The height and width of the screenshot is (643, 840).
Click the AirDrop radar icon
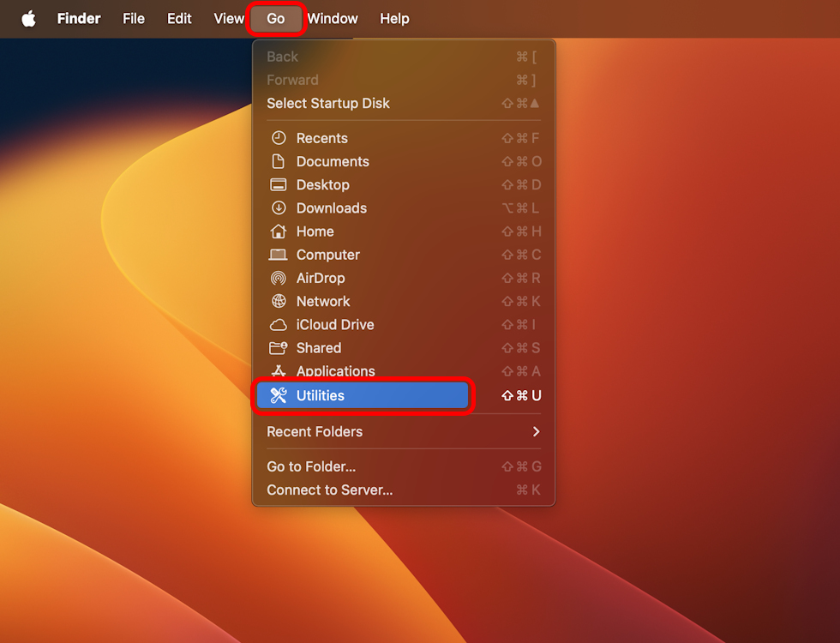point(278,278)
